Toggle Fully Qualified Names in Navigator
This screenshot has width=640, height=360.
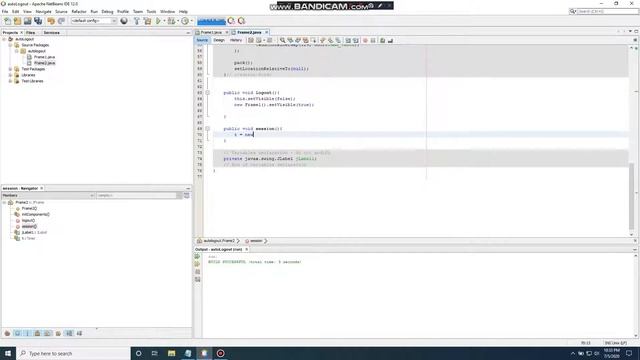coord(58,333)
